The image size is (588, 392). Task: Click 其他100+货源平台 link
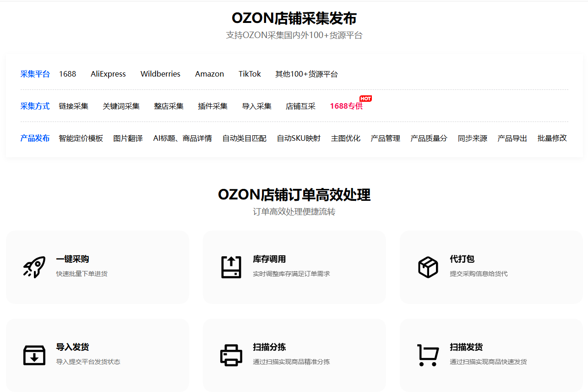click(x=306, y=74)
